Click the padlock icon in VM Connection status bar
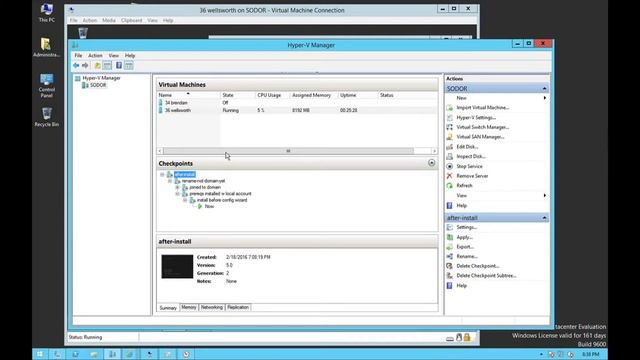 pyautogui.click(x=467, y=338)
